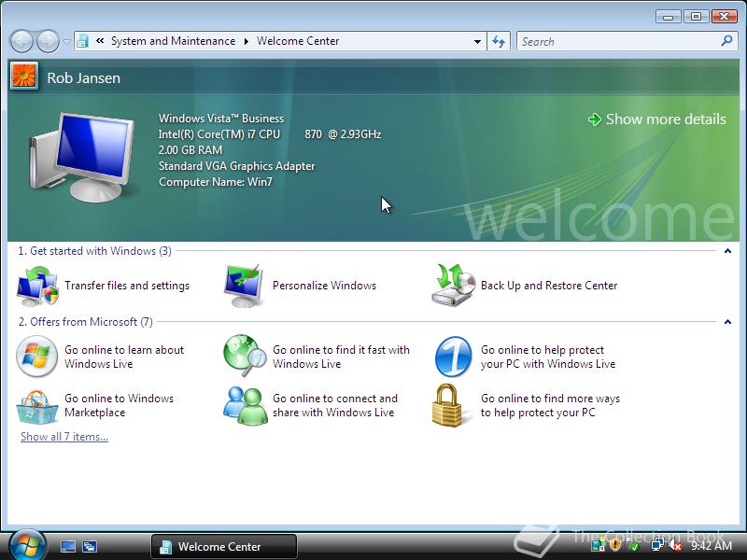Click Show all 7 items link
Screen dimensions: 747x560
pyautogui.click(x=64, y=437)
